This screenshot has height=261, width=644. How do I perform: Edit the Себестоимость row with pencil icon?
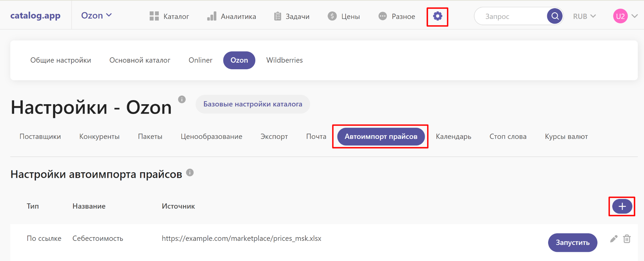point(613,239)
